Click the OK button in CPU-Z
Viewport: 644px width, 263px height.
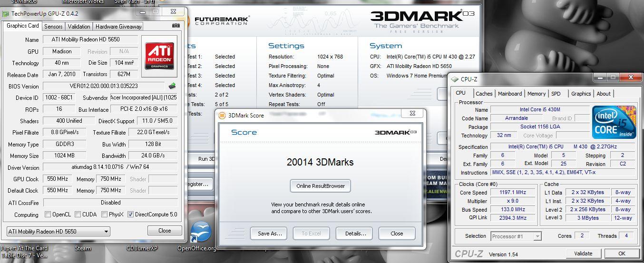[621, 253]
